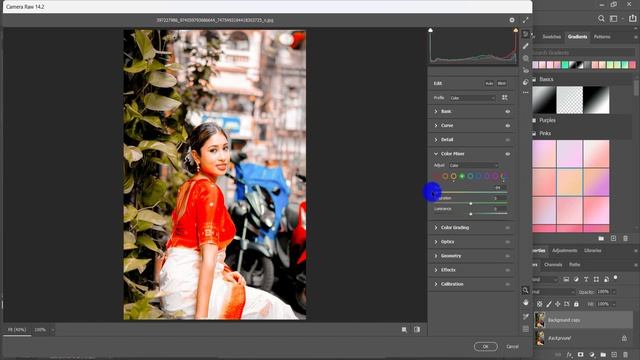Click OK to apply Camera Raw edits

pyautogui.click(x=486, y=347)
